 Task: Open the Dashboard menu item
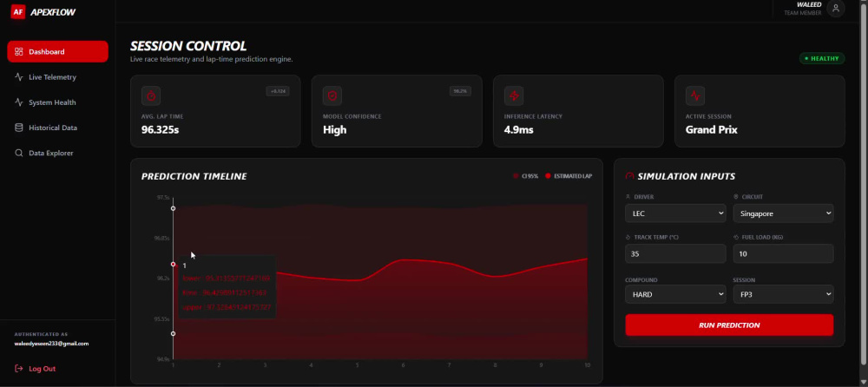57,51
